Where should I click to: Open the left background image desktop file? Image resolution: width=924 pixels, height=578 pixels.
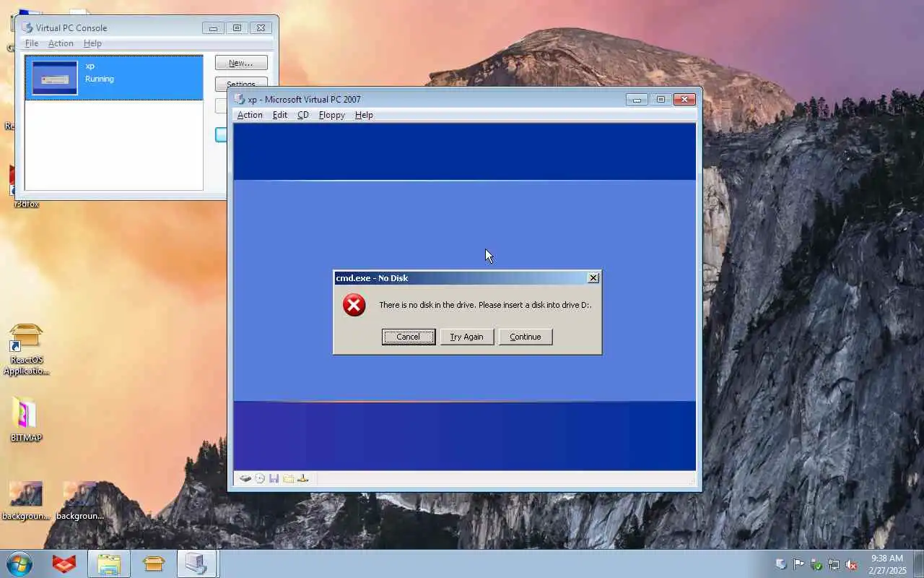pos(26,500)
